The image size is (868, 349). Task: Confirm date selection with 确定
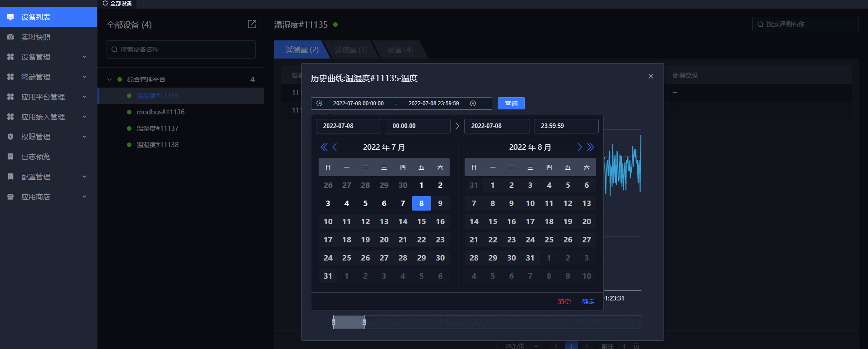588,301
